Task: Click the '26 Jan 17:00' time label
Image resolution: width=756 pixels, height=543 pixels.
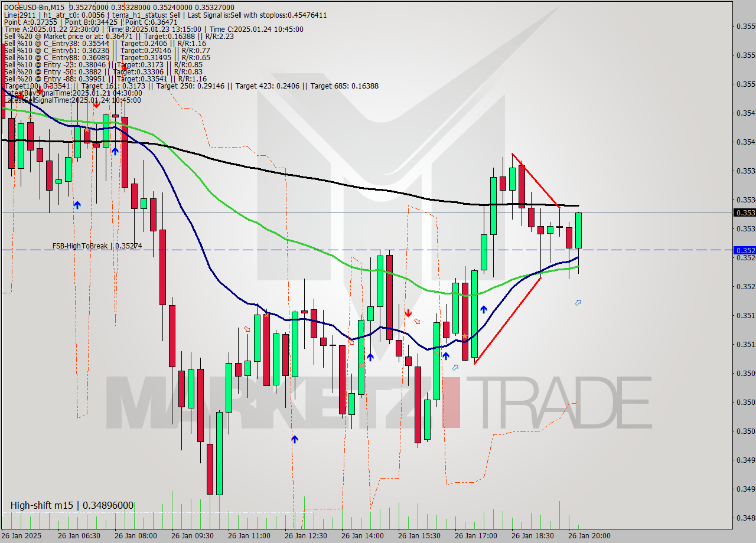Action: 476,535
